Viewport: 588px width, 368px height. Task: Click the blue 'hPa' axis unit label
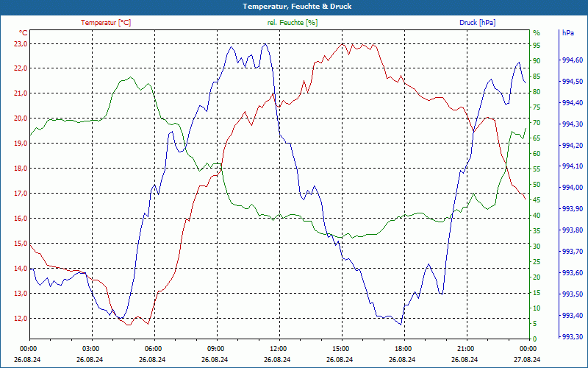567,32
